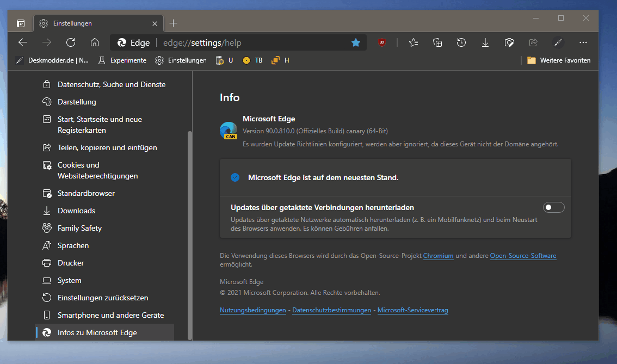Open the Downloads toolbar icon

485,42
